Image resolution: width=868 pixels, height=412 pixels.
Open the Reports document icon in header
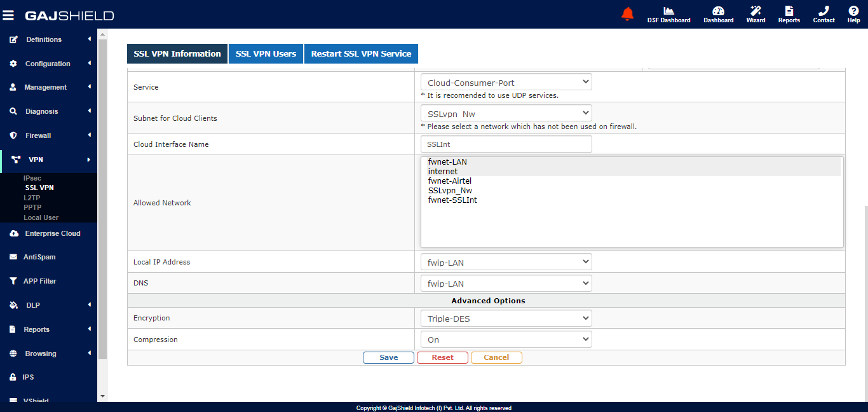[789, 11]
